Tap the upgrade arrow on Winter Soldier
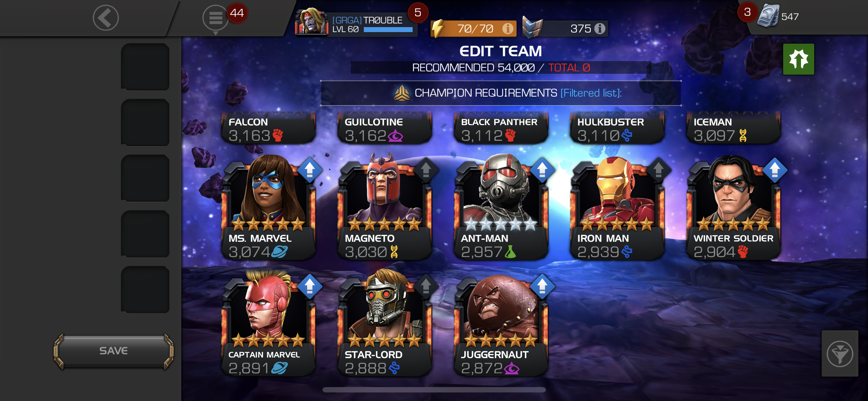The image size is (868, 401). pos(775,170)
